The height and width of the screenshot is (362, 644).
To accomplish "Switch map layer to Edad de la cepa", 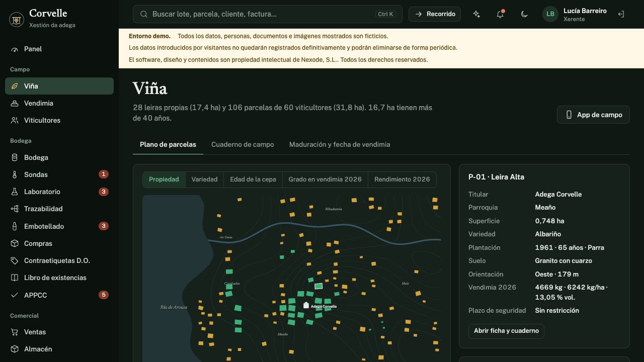I will [253, 179].
